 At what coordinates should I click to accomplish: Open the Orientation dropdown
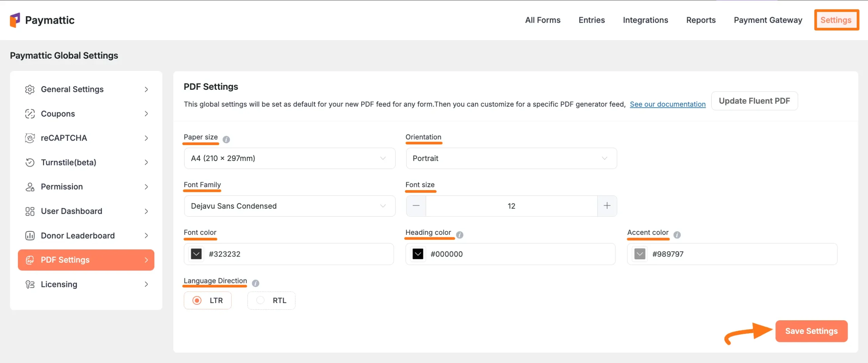click(x=511, y=158)
